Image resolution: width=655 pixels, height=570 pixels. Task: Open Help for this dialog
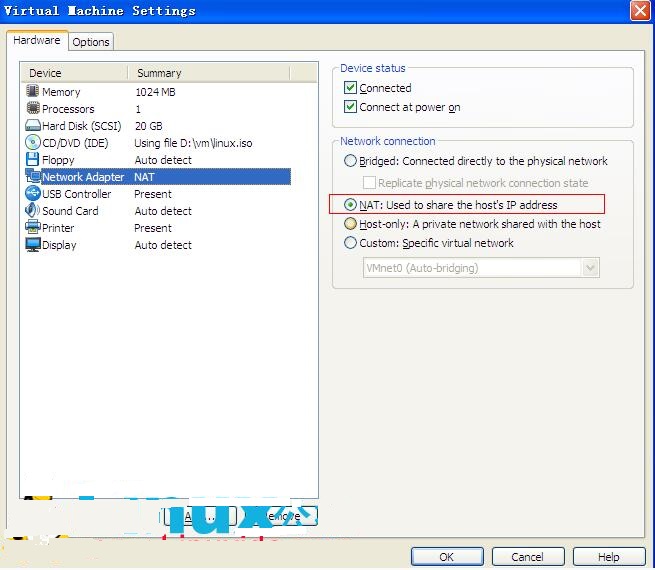point(609,557)
